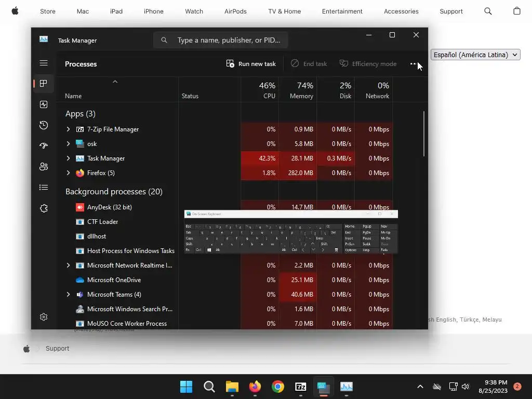Open Mac in Apple navigation
Viewport: 532px width, 399px height.
point(83,11)
